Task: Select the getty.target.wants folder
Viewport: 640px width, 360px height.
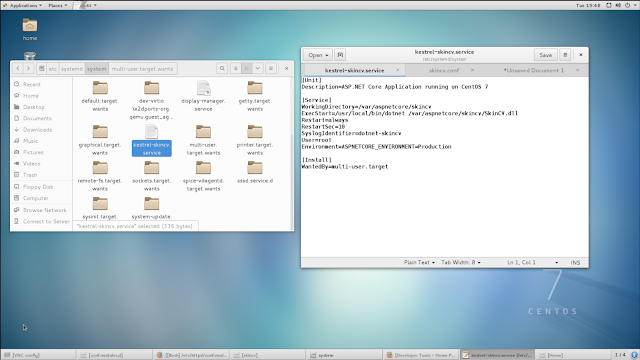Action: coord(255,96)
